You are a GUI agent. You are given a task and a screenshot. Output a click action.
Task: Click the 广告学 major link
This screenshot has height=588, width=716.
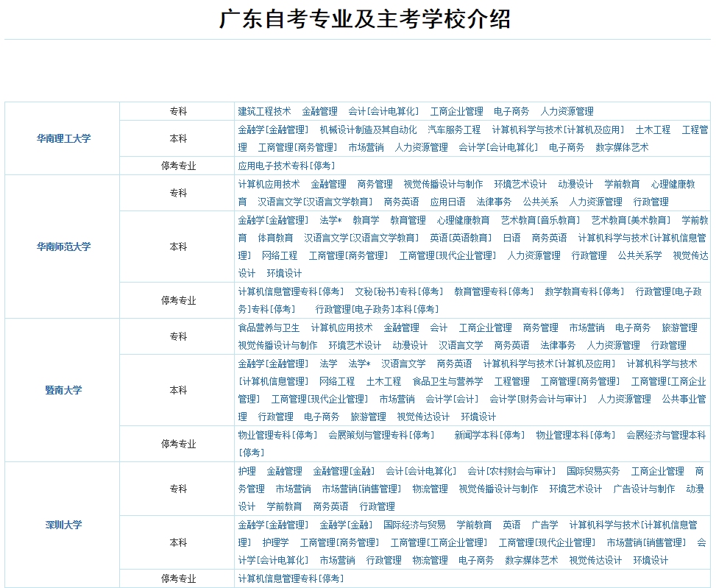(545, 525)
